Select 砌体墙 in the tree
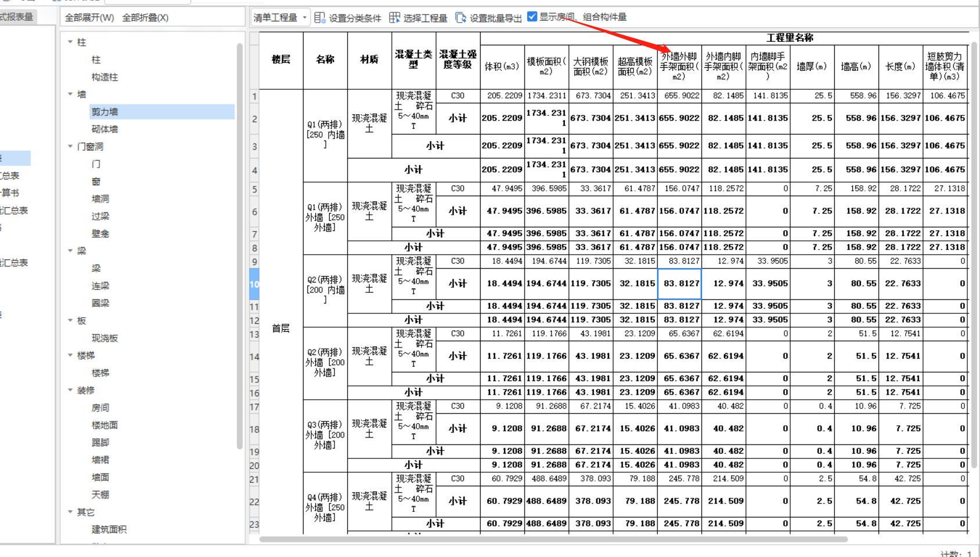The height and width of the screenshot is (557, 980). click(x=105, y=129)
